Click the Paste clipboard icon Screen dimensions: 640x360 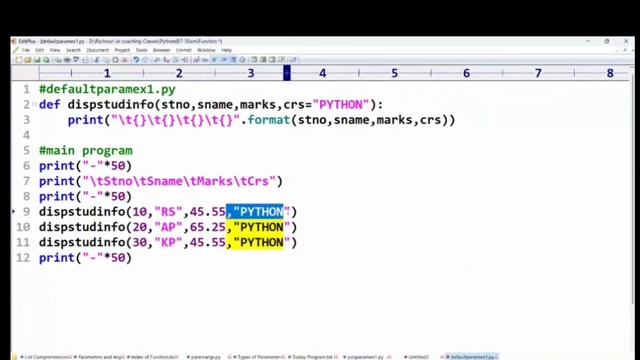tap(116, 60)
